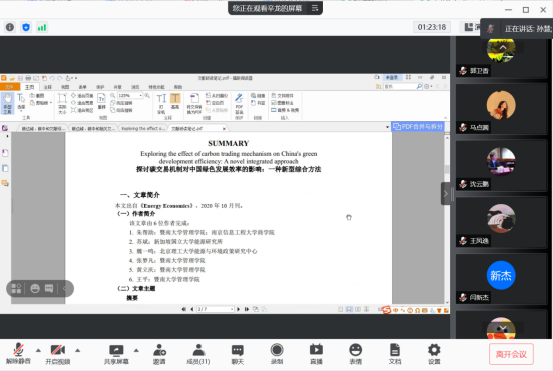Switch to the 视图 View ribbon tab
The height and width of the screenshot is (371, 553).
65,87
